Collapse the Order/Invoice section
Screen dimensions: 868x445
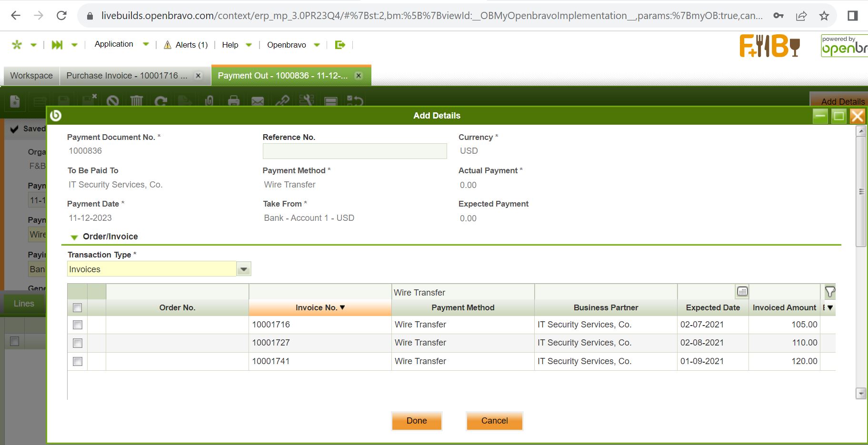pos(74,237)
